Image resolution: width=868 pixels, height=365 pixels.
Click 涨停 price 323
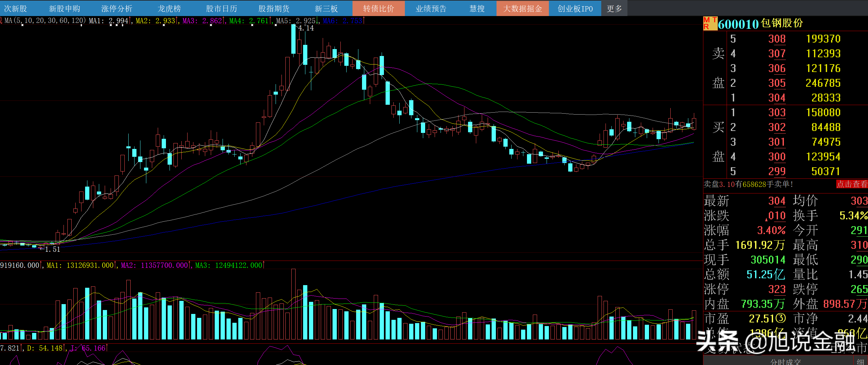(777, 289)
